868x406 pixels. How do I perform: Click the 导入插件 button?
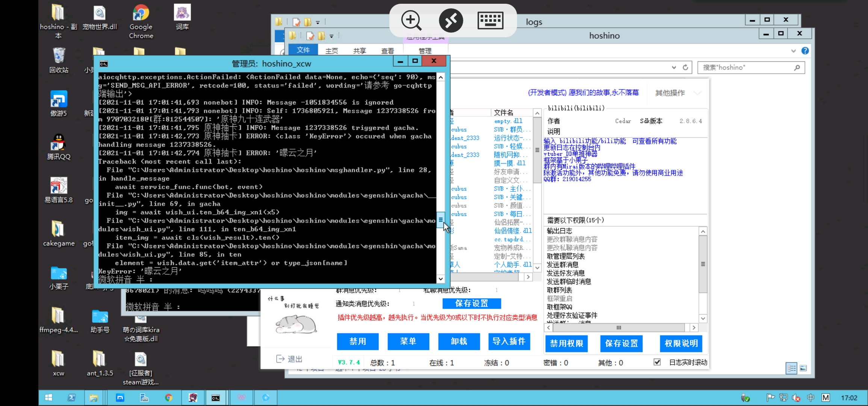[509, 342]
